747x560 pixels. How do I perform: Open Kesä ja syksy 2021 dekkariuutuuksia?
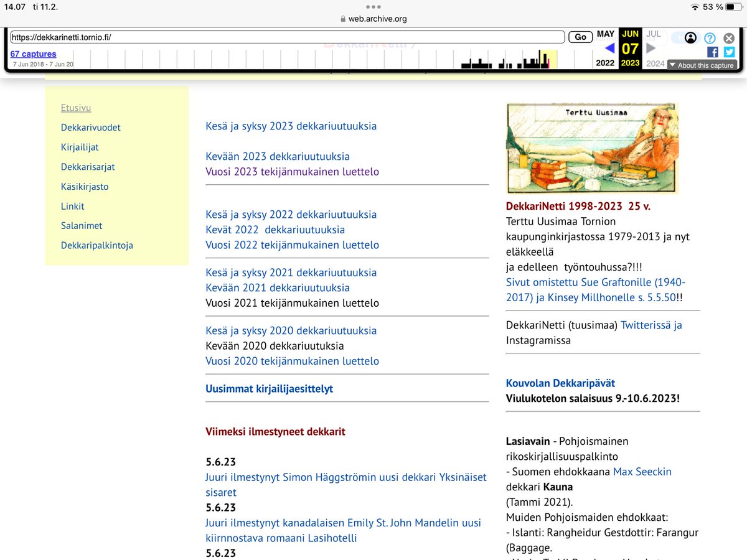[x=291, y=273]
